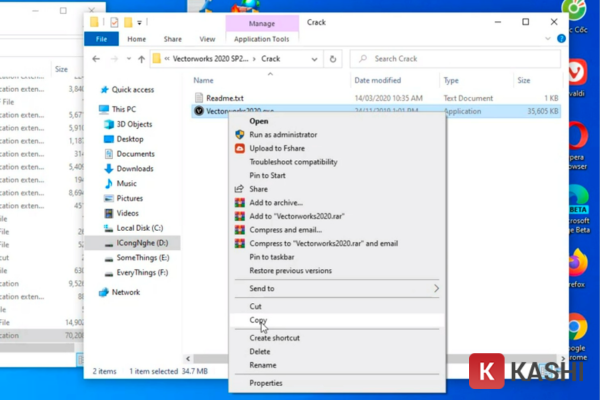Choose Restore previous versions
This screenshot has height=400, width=600.
[337, 271]
